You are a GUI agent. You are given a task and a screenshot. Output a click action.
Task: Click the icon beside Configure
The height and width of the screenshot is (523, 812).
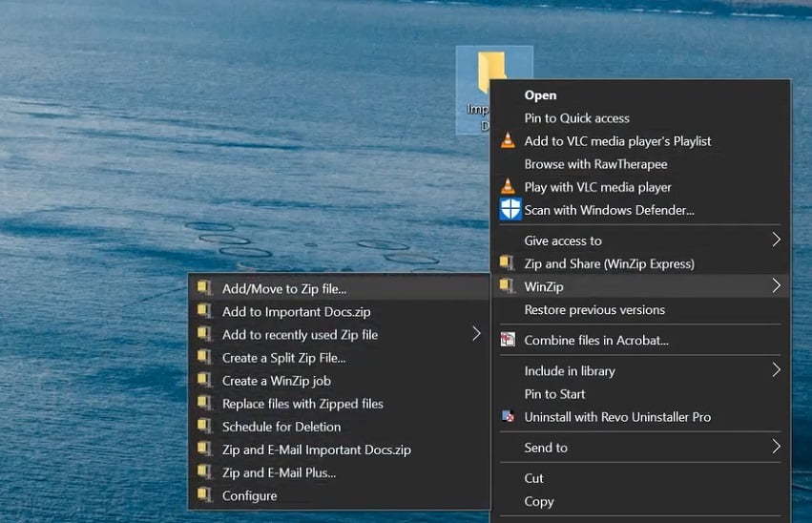click(x=204, y=495)
